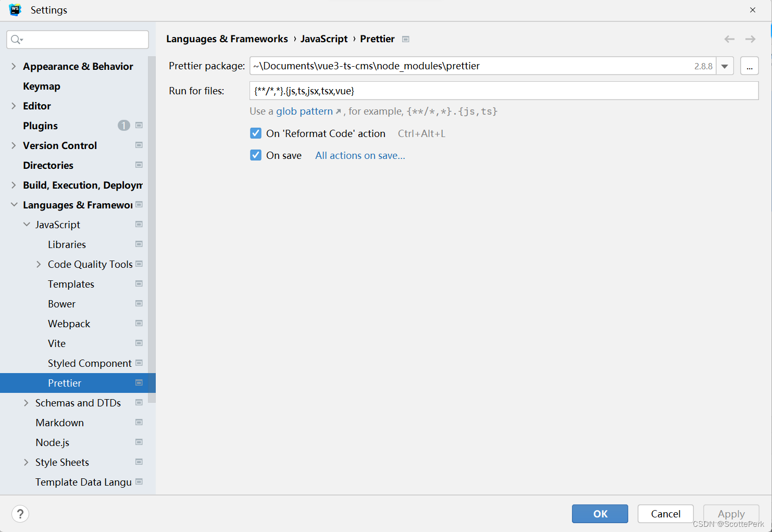
Task: Open Directories settings page
Action: point(48,165)
